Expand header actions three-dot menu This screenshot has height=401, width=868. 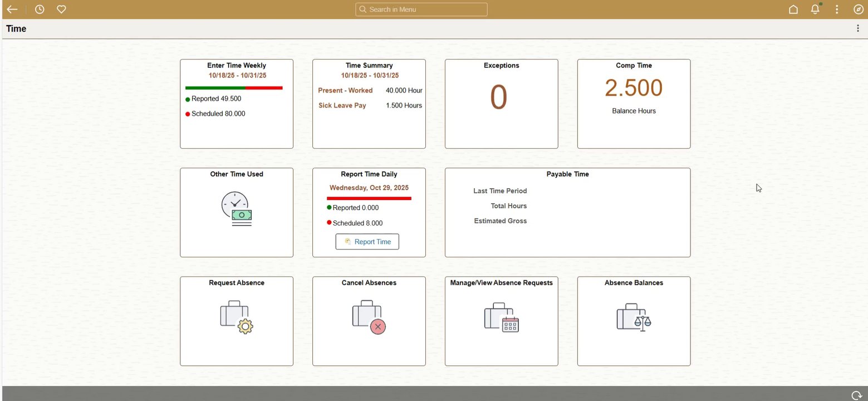tap(837, 9)
